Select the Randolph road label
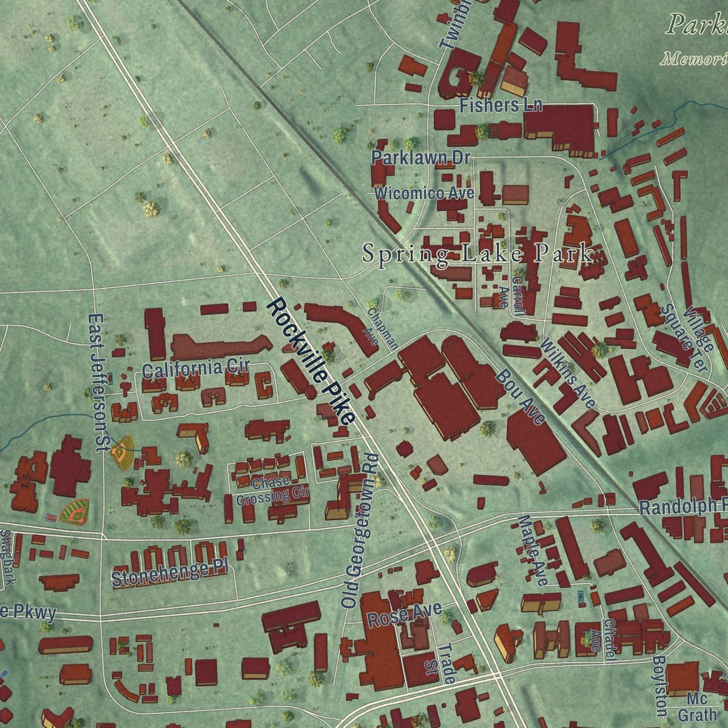This screenshot has width=728, height=728. (684, 507)
